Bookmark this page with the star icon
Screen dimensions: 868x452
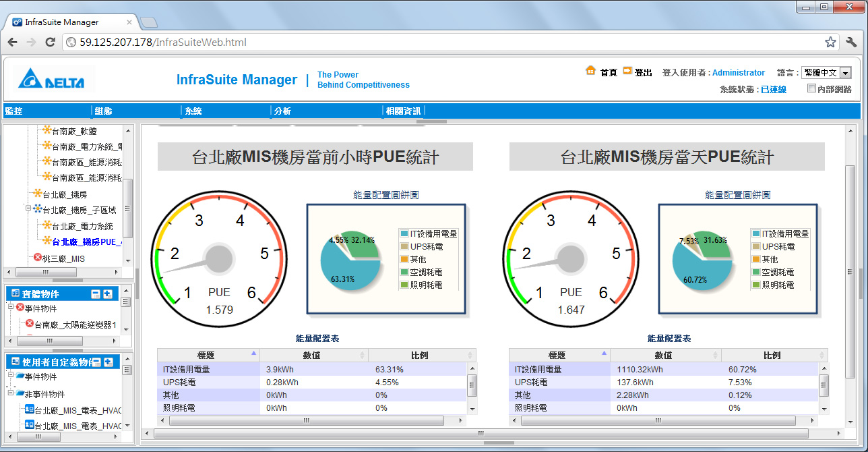pyautogui.click(x=831, y=42)
